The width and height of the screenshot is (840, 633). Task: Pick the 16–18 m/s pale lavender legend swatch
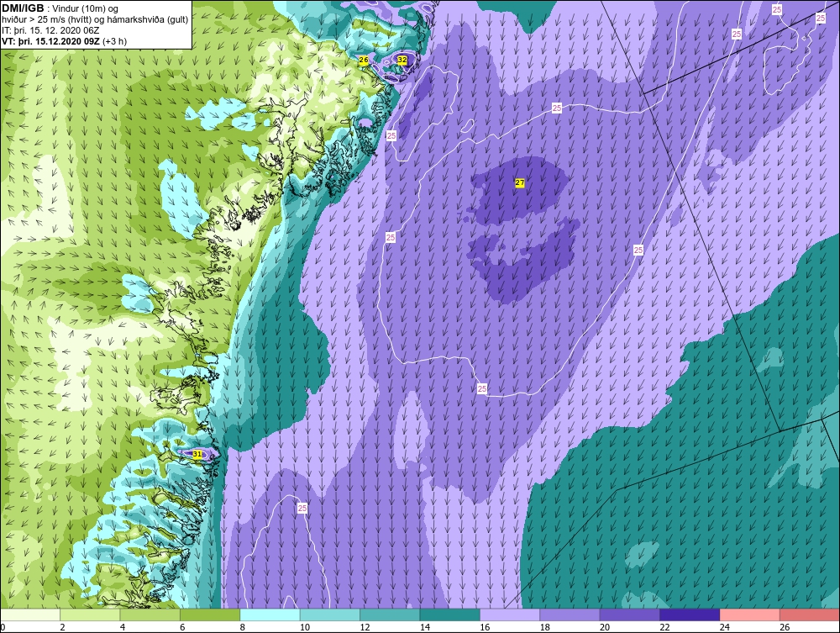coord(510,615)
